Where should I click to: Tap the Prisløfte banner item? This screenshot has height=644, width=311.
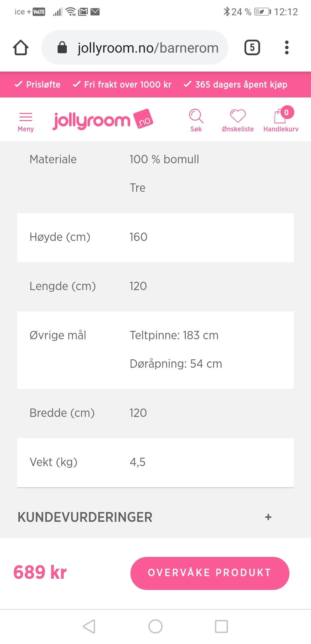tap(38, 84)
